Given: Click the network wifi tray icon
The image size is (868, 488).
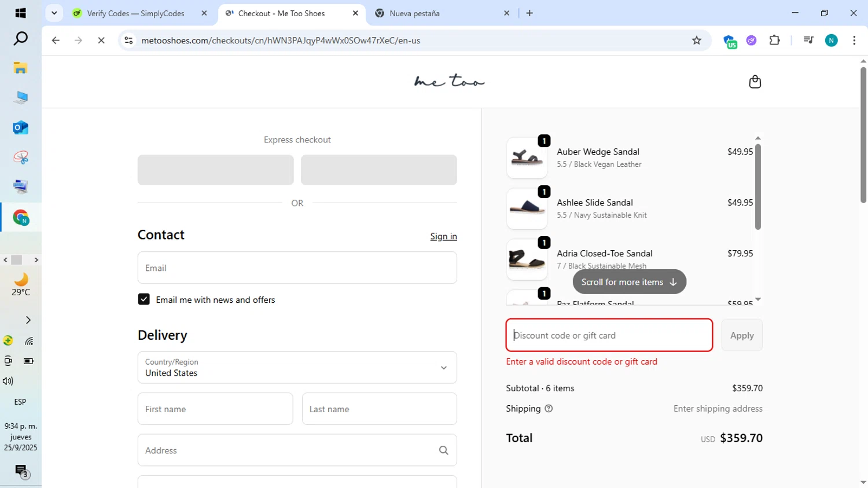Looking at the screenshot, I should (x=29, y=341).
